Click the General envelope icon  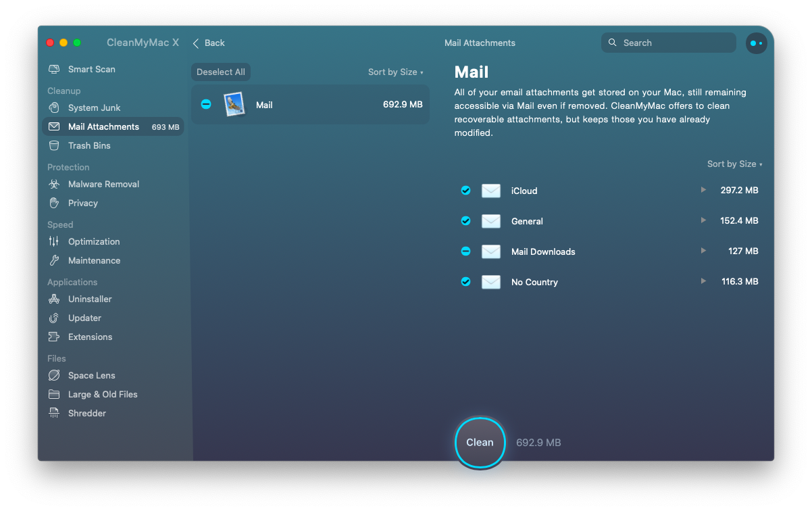(x=491, y=221)
